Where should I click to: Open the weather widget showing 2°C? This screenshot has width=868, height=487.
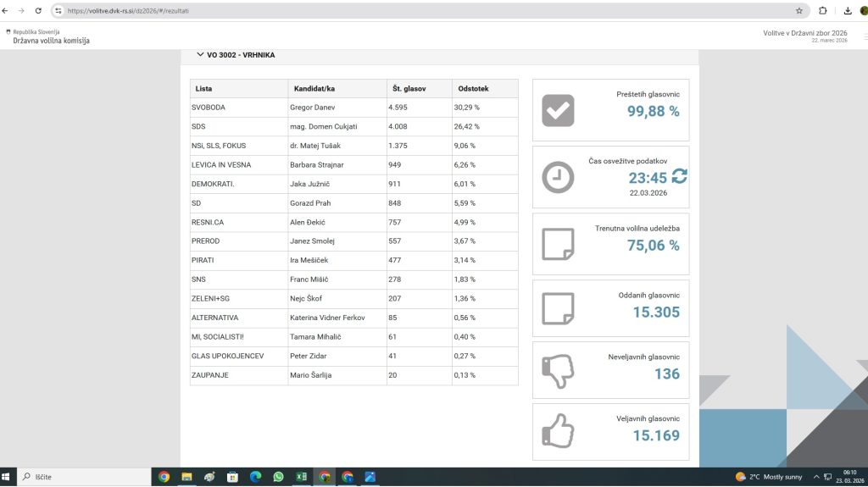[769, 477]
